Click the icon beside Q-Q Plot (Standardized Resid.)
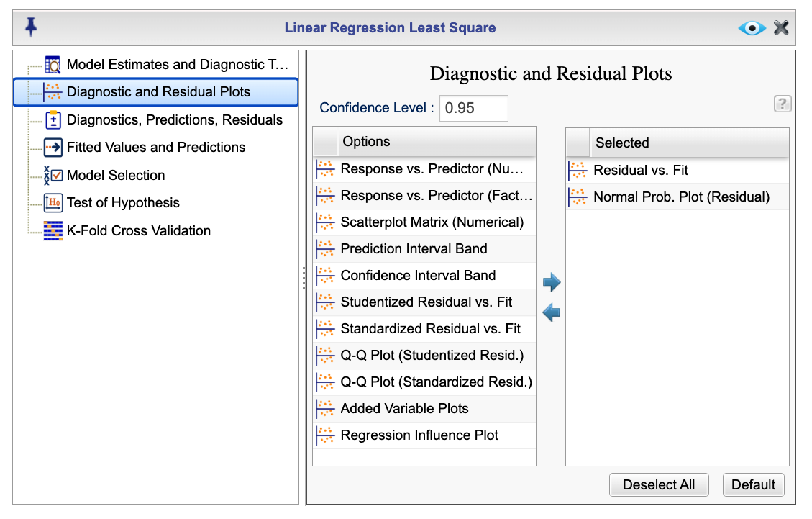Viewport: 812px width, 519px height. pyautogui.click(x=325, y=382)
